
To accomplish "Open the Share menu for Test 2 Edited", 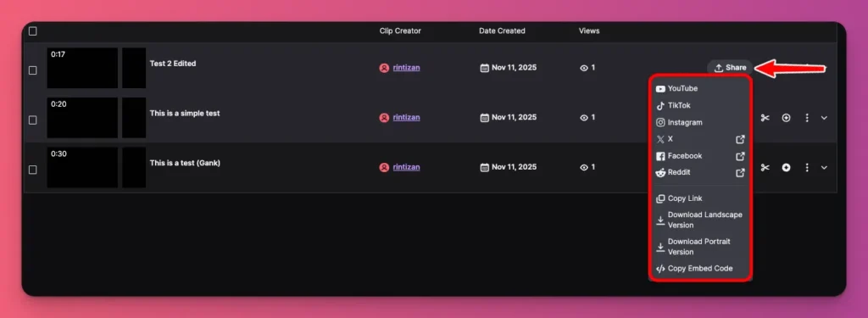I will (x=730, y=68).
